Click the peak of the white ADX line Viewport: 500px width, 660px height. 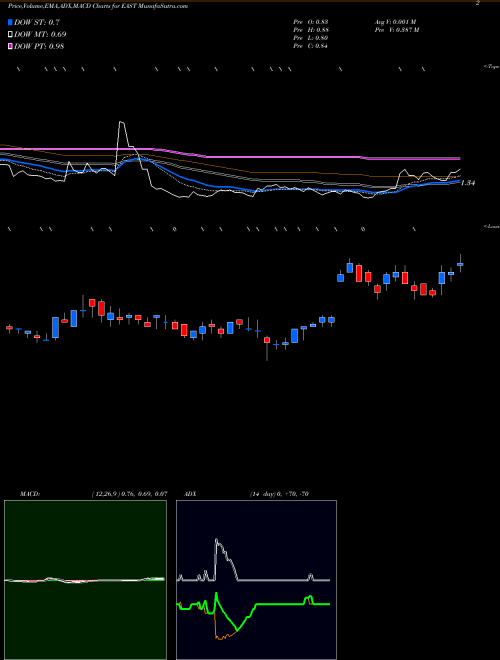[x=216, y=540]
